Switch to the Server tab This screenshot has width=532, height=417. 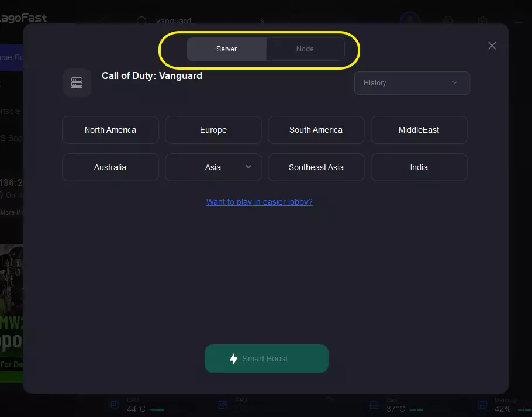(x=226, y=49)
